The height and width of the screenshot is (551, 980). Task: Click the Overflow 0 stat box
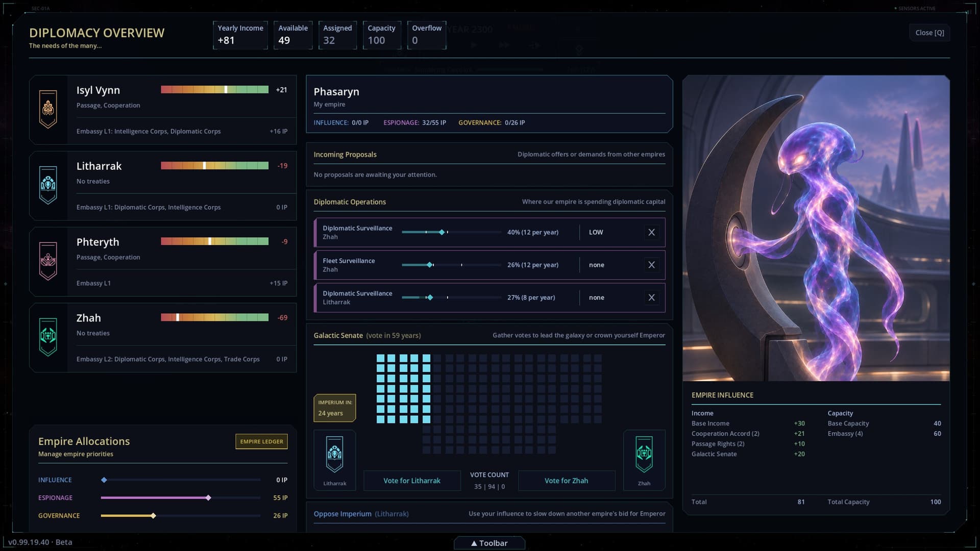coord(427,35)
